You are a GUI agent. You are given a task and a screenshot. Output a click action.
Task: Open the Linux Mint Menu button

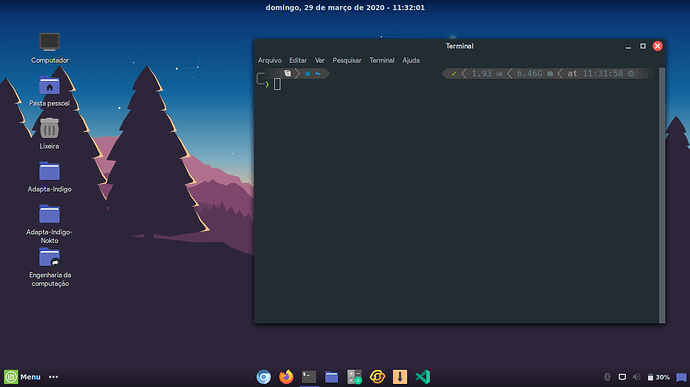22,377
